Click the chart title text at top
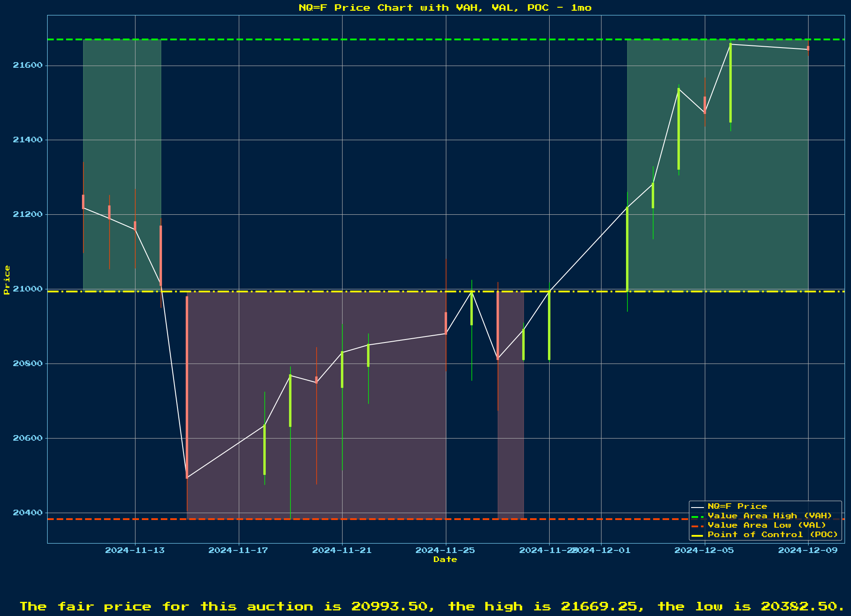This screenshot has height=616, width=851. 445,8
